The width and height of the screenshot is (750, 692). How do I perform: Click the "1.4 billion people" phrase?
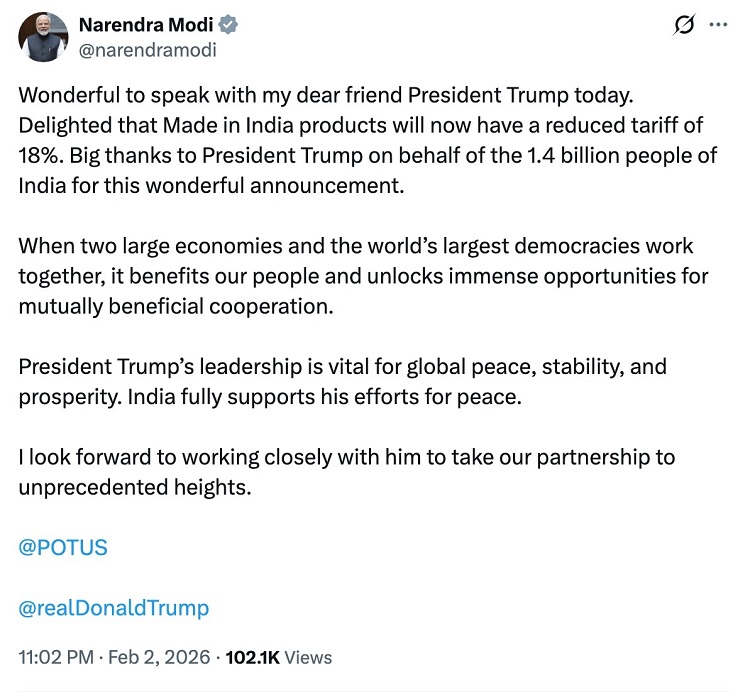(x=582, y=155)
